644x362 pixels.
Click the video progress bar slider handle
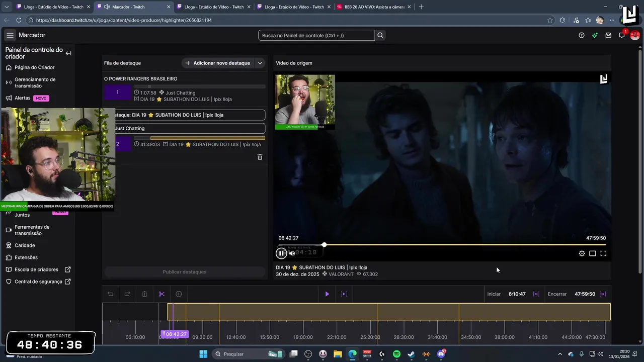[x=324, y=245]
